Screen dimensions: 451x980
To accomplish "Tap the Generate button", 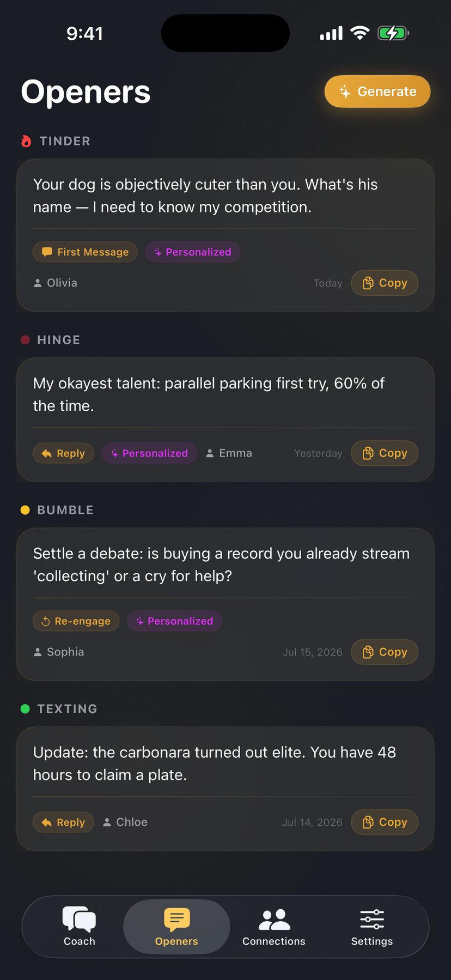I will click(377, 92).
